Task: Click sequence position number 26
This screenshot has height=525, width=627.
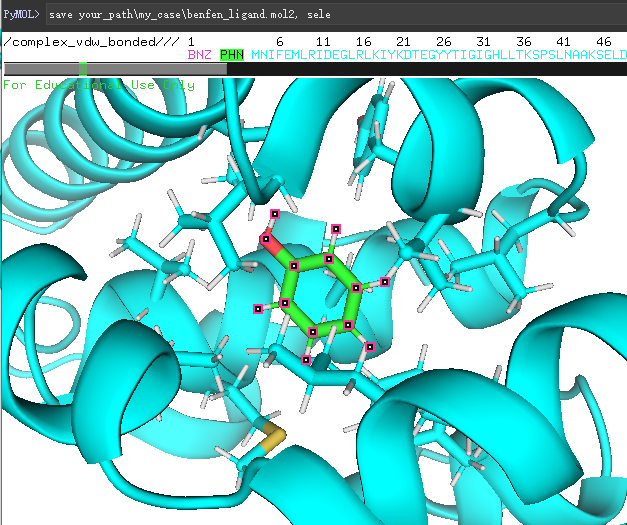Action: click(x=443, y=42)
